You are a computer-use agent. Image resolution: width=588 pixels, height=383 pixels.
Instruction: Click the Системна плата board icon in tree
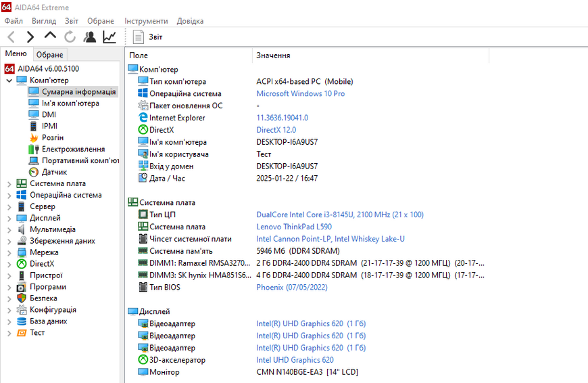[22, 183]
